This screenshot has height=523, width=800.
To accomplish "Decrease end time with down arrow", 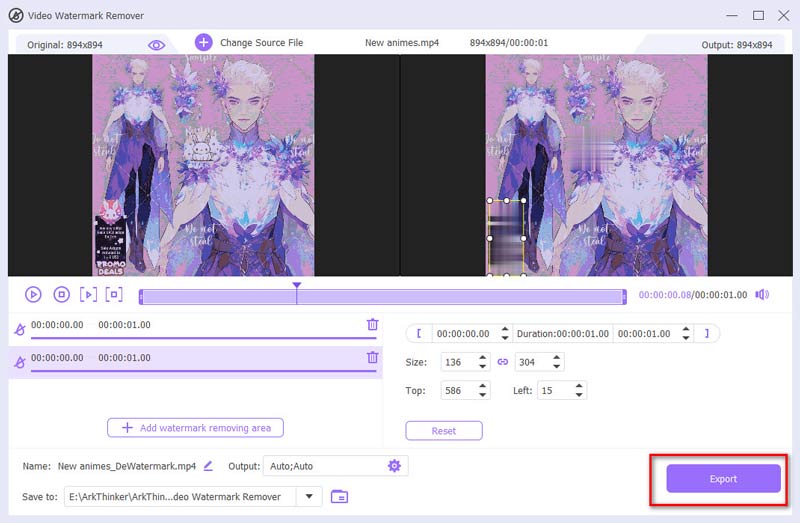I will [686, 338].
